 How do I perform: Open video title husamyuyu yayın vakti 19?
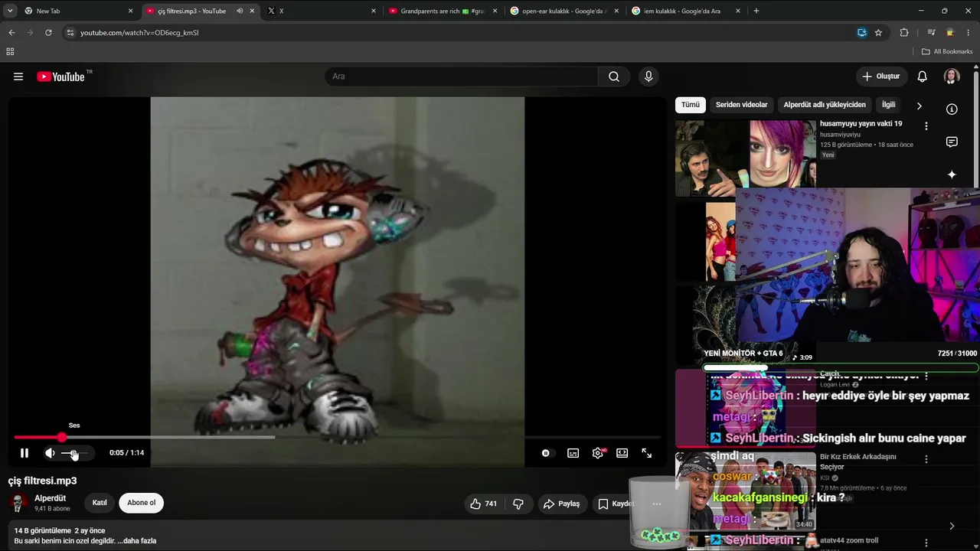(861, 124)
